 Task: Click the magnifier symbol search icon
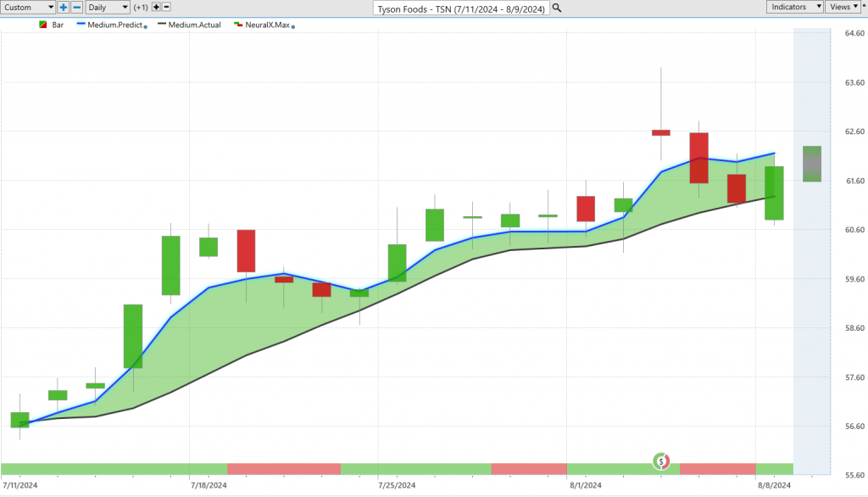[556, 8]
